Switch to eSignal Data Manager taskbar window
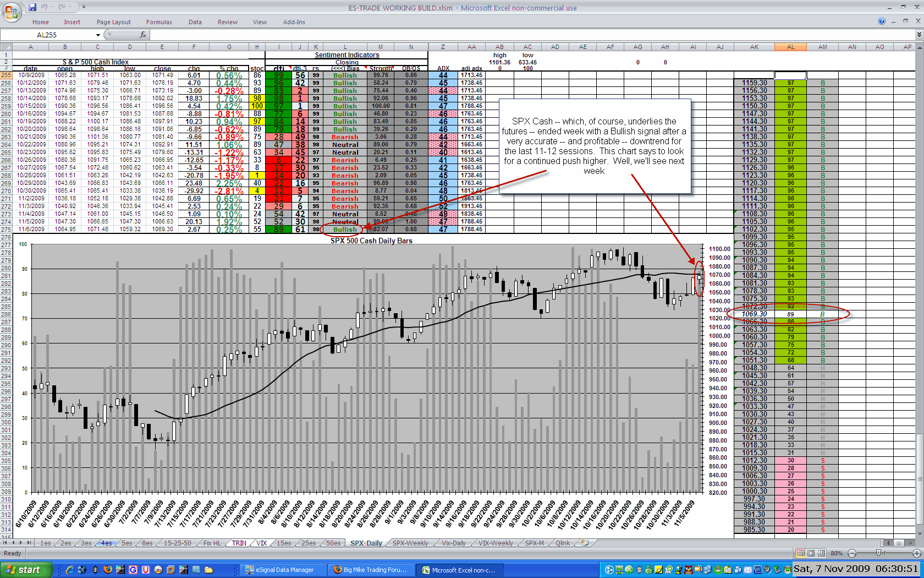The image size is (924, 578). (x=284, y=570)
